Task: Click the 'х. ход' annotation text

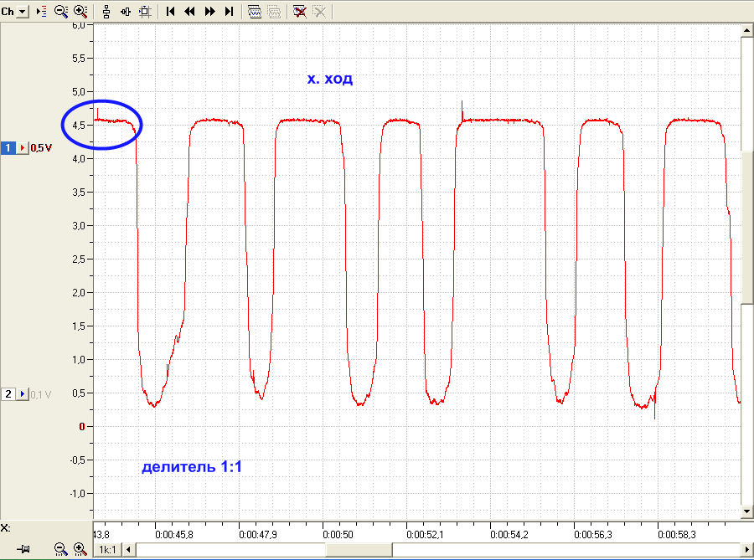Action: pyautogui.click(x=330, y=79)
